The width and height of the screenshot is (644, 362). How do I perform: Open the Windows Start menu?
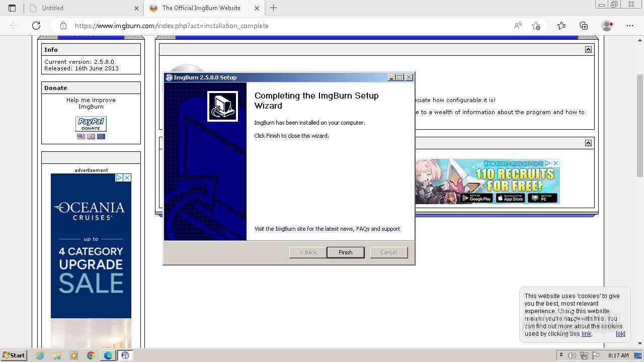pyautogui.click(x=14, y=355)
